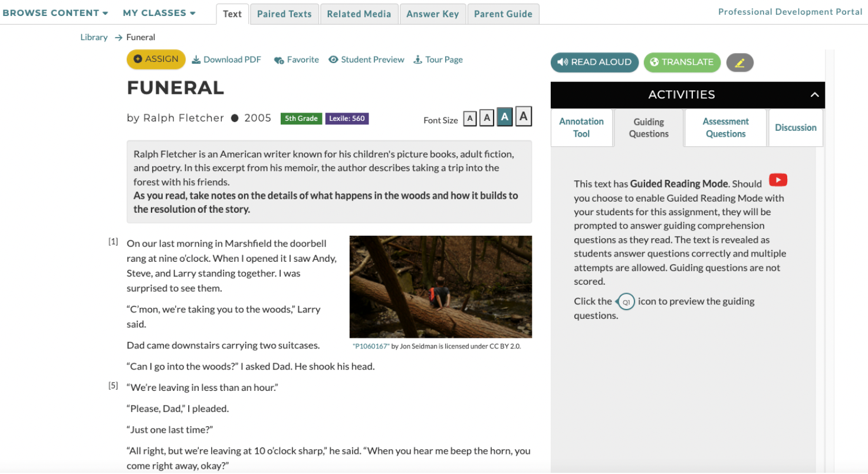Click the green Translate button
Screen dimensions: 868x474
tap(682, 62)
